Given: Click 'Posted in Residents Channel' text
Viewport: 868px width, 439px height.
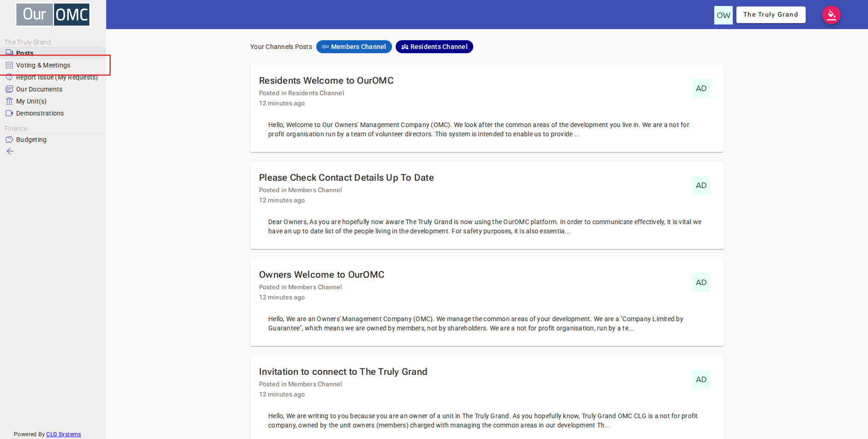Looking at the screenshot, I should tap(301, 93).
